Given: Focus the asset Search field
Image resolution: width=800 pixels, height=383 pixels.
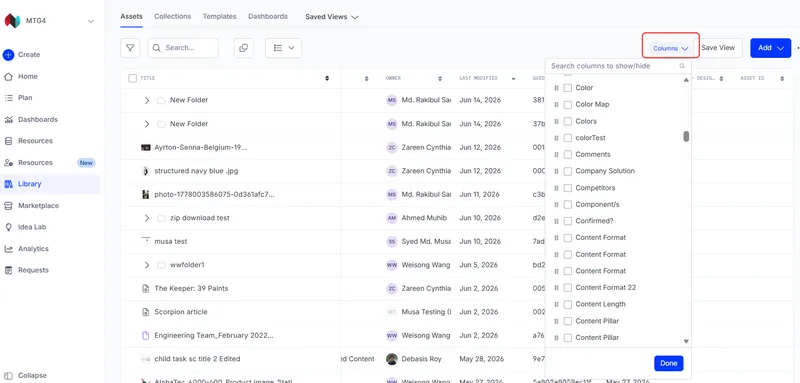Looking at the screenshot, I should coord(183,48).
